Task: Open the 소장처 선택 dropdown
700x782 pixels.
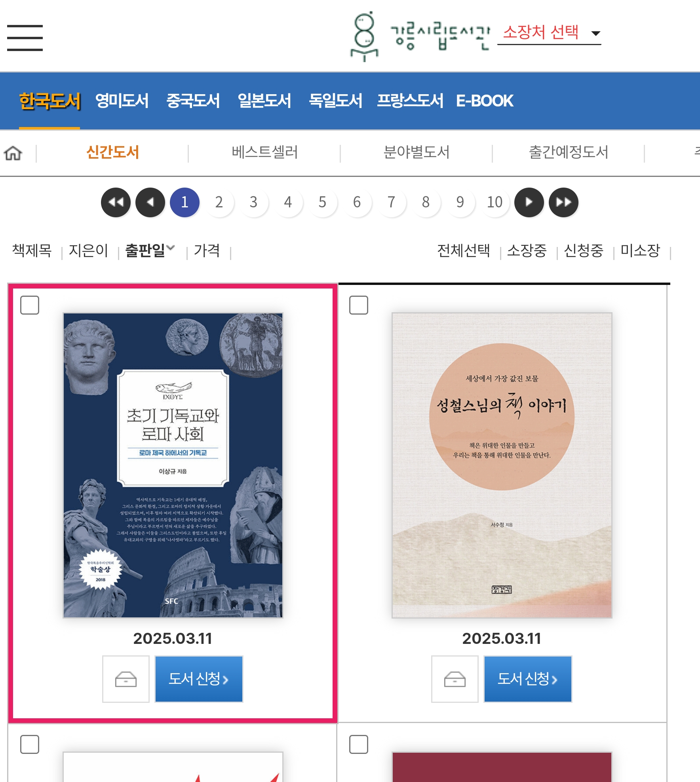Action: coord(550,33)
